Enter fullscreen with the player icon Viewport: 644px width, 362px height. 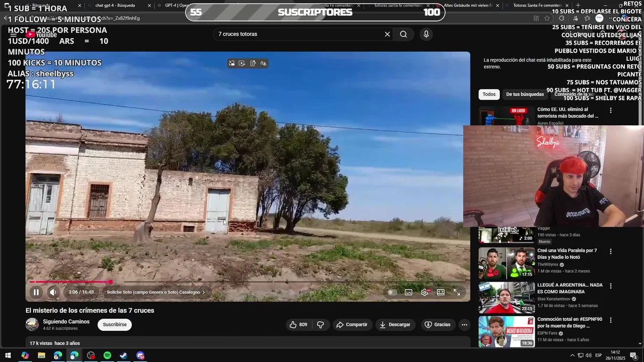pos(457,292)
